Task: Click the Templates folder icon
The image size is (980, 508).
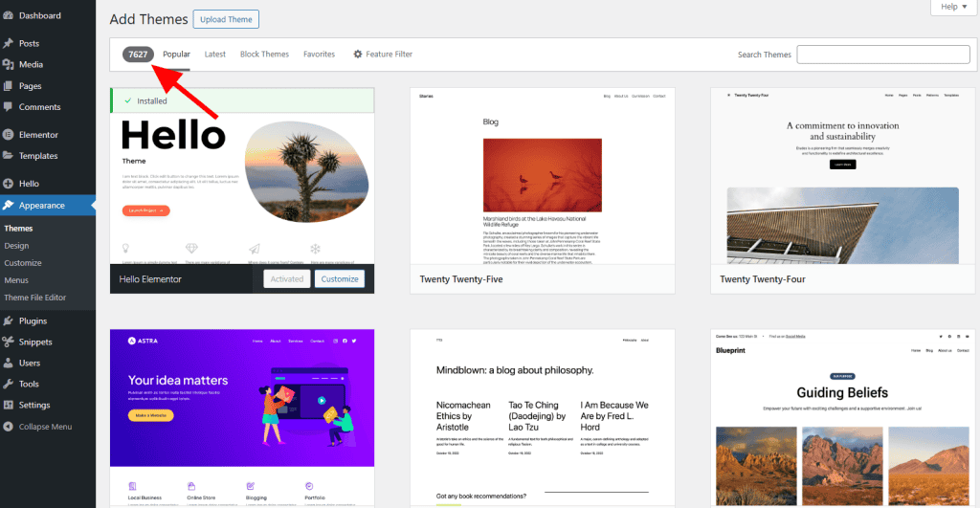Action: click(8, 156)
